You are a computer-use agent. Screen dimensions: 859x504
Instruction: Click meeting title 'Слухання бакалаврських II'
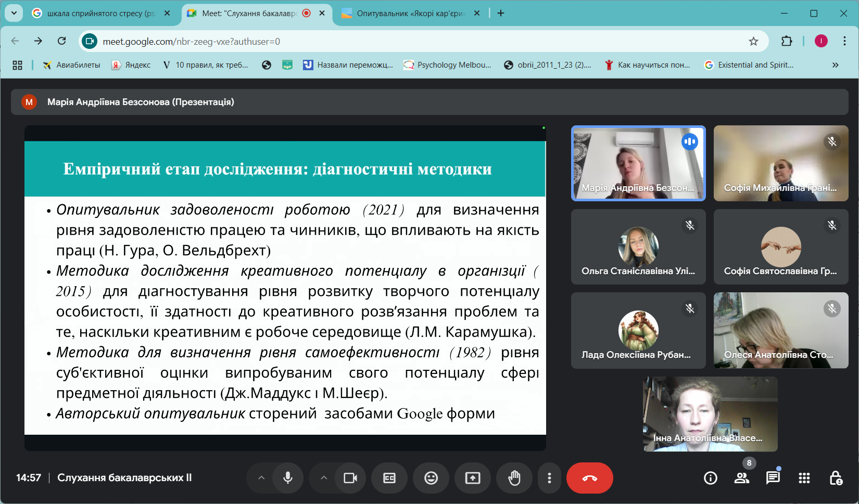(124, 477)
